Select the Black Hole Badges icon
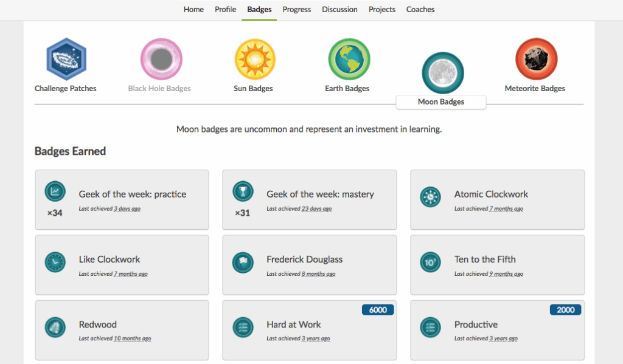623x364 pixels. (x=160, y=59)
